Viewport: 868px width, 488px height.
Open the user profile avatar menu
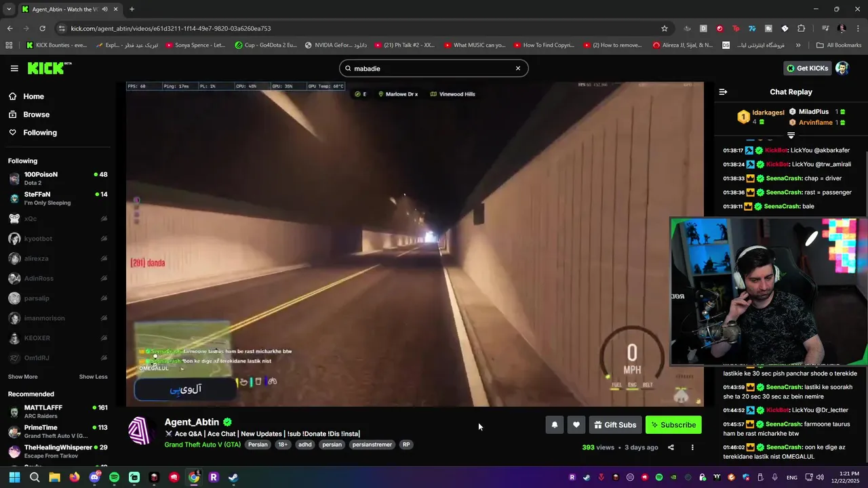pyautogui.click(x=842, y=68)
